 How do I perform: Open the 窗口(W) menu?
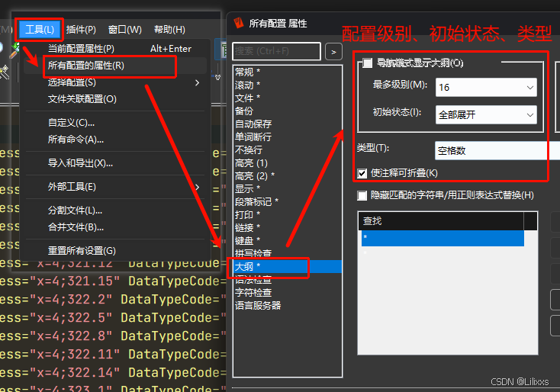click(125, 29)
